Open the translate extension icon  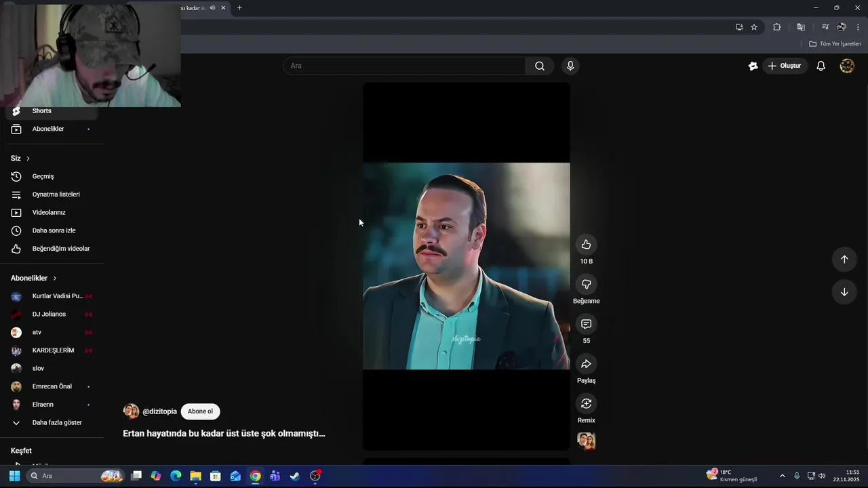801,27
